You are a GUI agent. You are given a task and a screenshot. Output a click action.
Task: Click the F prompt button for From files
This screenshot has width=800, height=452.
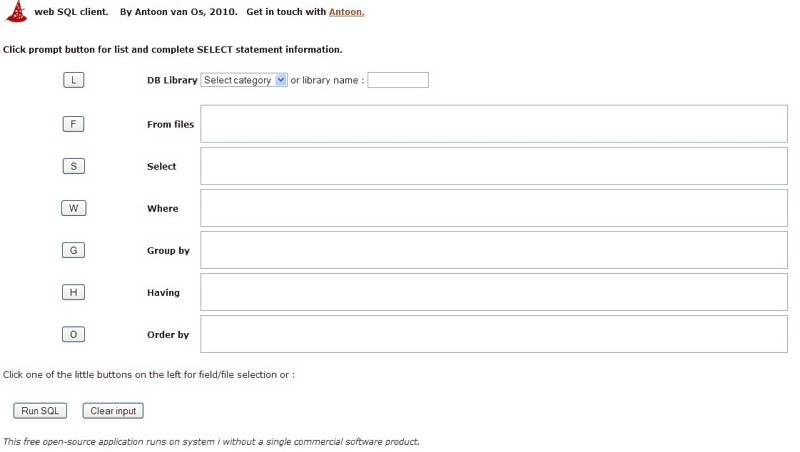[x=73, y=124]
